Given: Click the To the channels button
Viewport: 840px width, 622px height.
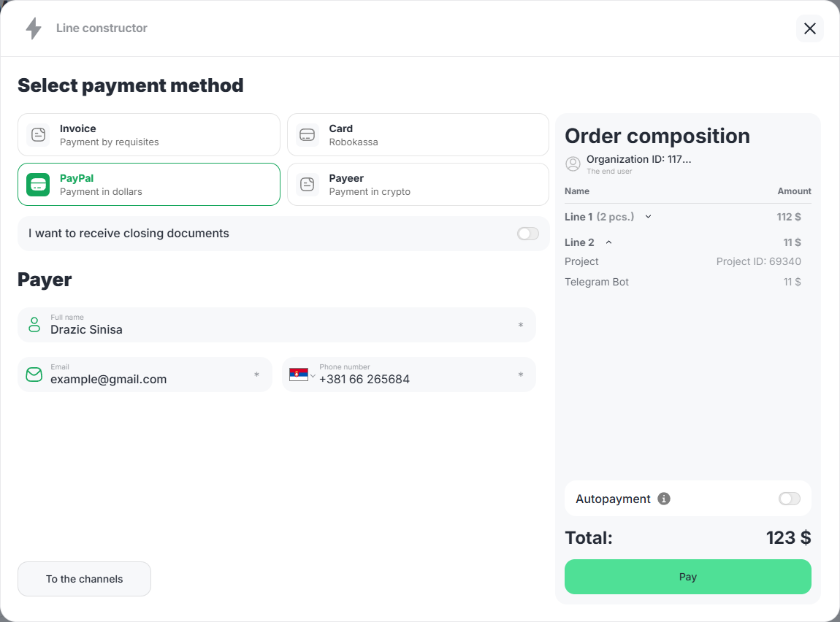Looking at the screenshot, I should 84,579.
